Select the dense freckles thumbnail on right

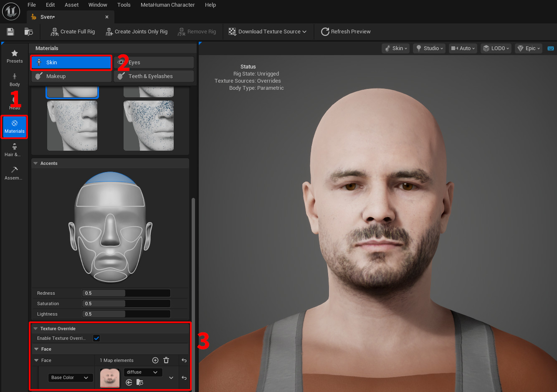pos(149,126)
